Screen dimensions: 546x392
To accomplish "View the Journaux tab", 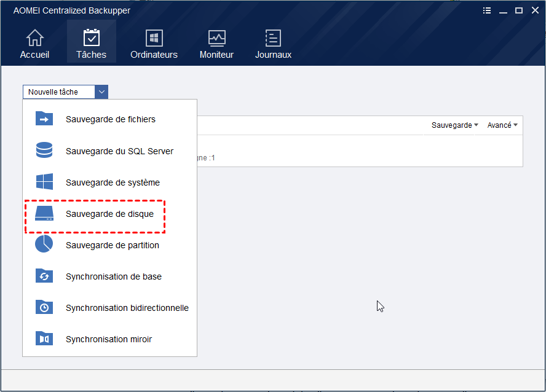I will pos(274,43).
